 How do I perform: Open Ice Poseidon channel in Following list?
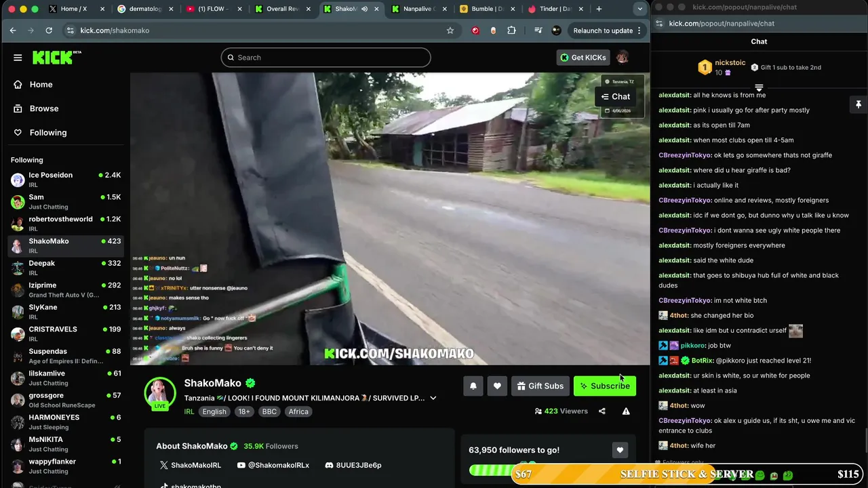point(65,180)
